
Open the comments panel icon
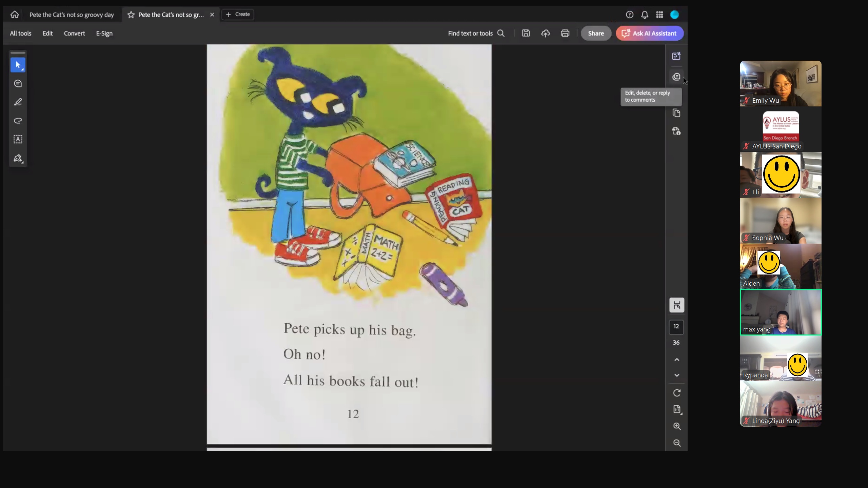point(676,77)
